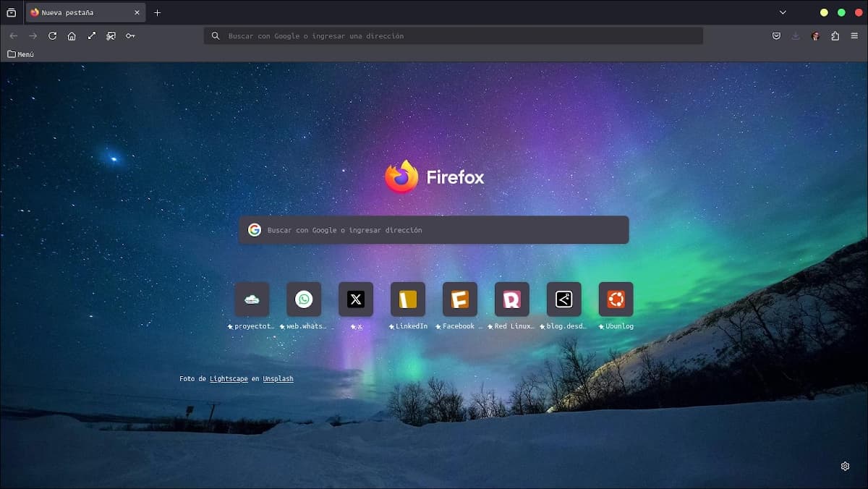Open the web.whatsapp shortcut tile
Viewport: 868px width, 489px height.
tap(304, 299)
